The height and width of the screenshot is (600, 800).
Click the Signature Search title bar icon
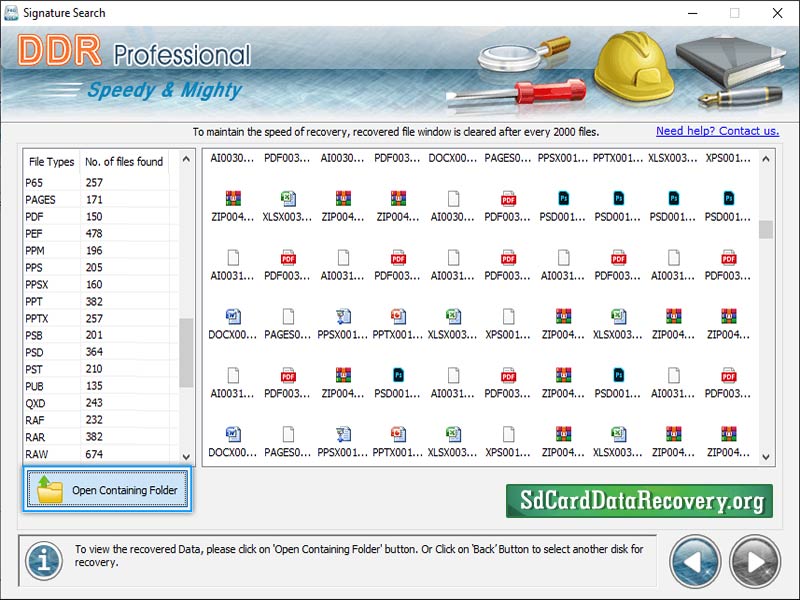tap(12, 13)
